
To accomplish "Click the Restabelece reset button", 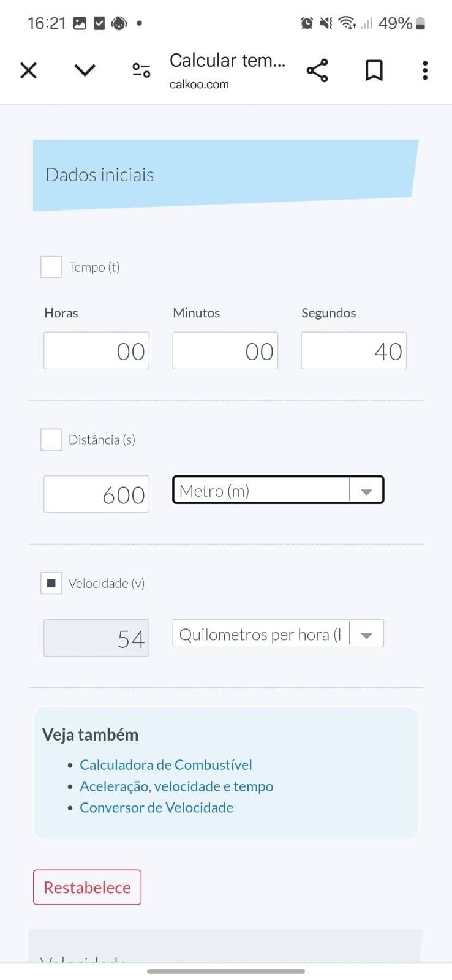I will pos(87,888).
